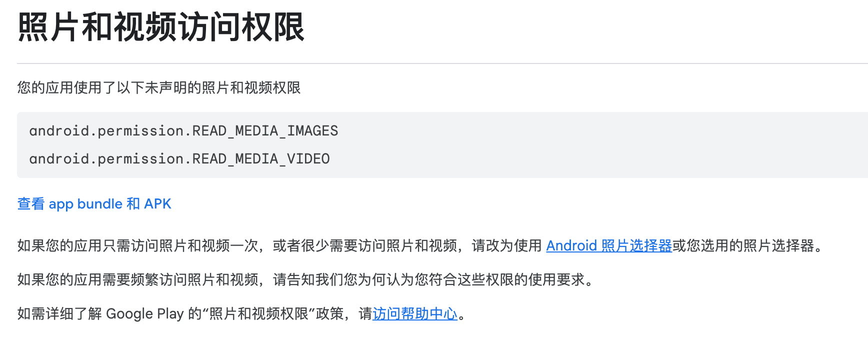Click the READ_MEDIA_VIDEO permission text

tap(261, 159)
